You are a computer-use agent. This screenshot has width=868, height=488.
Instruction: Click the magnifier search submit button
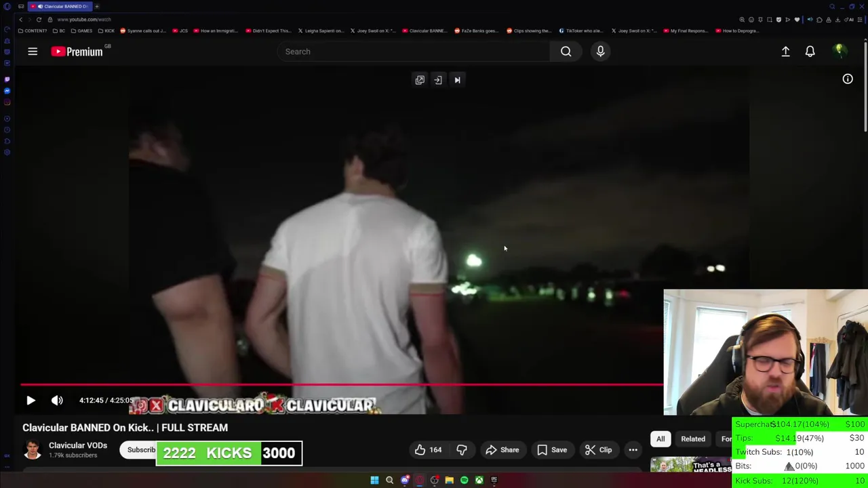coord(566,52)
